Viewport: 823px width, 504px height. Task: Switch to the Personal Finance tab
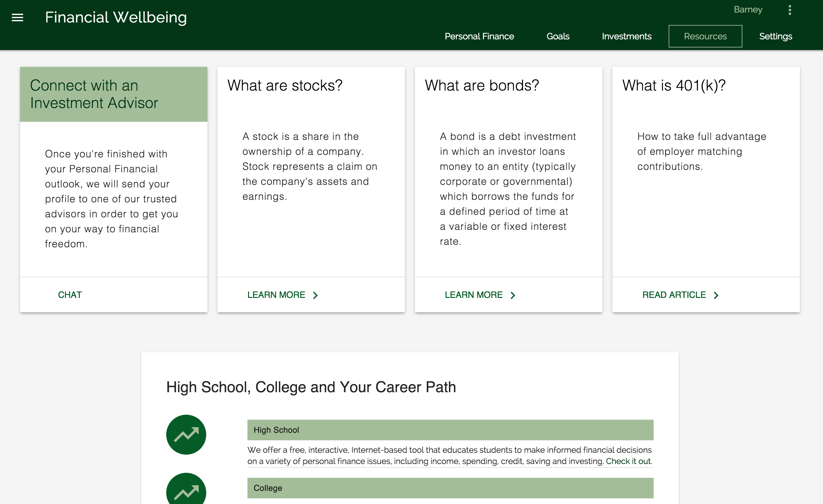click(x=479, y=36)
